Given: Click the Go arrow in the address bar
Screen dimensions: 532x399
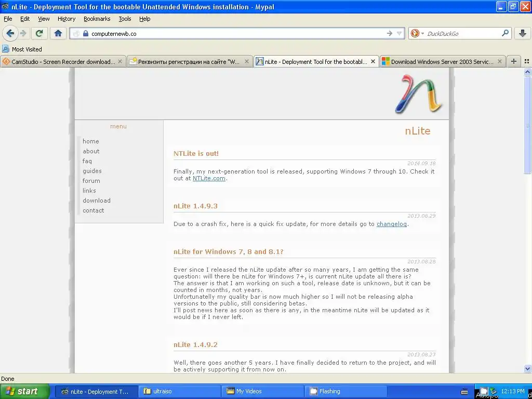Looking at the screenshot, I should [389, 33].
